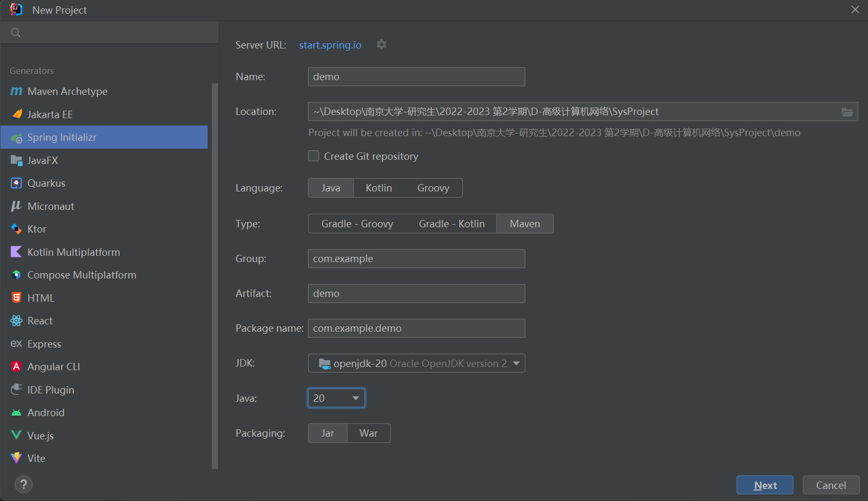Click the generators search field
The height and width of the screenshot is (501, 868).
(110, 33)
